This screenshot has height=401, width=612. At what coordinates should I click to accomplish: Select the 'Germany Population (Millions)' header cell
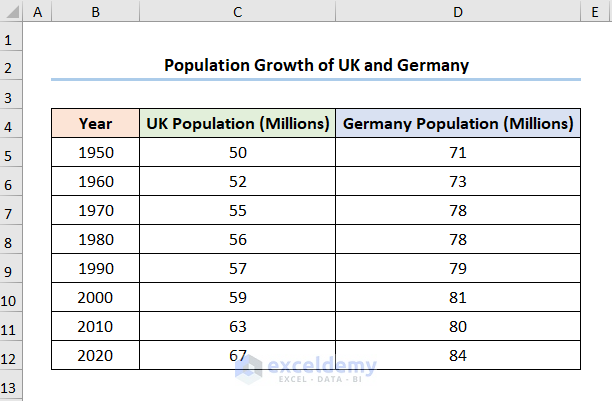click(x=458, y=125)
